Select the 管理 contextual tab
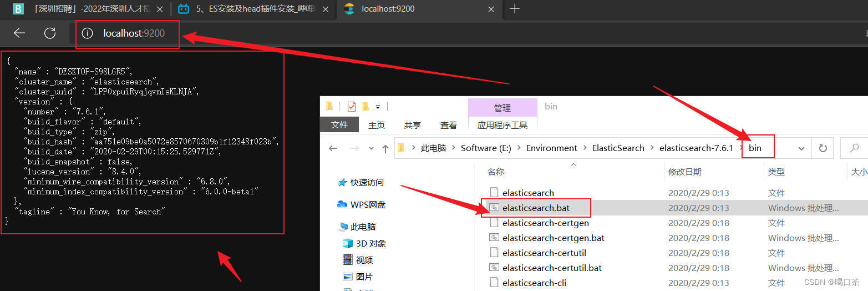The width and height of the screenshot is (868, 291). pos(502,107)
